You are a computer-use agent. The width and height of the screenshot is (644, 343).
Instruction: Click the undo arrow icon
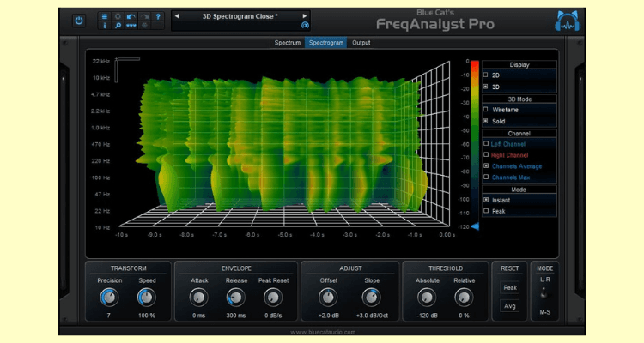pyautogui.click(x=130, y=16)
